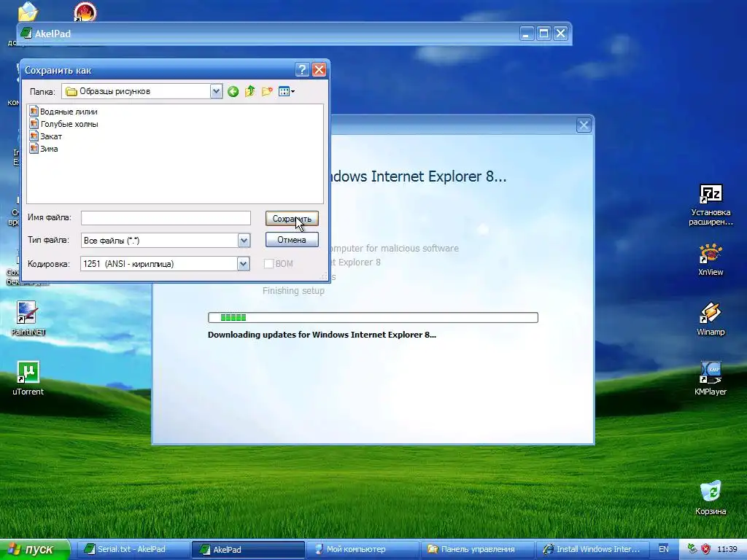Close the Сохранить как dialog

[320, 70]
